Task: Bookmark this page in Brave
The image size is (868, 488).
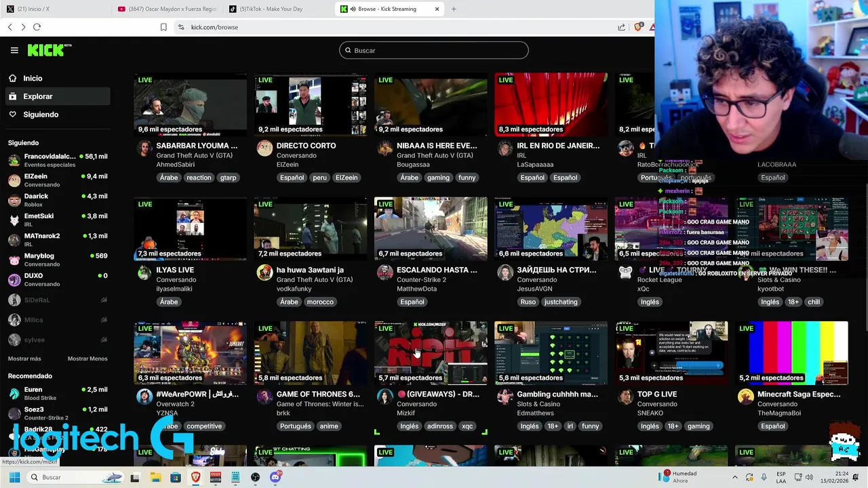Action: pyautogui.click(x=163, y=27)
